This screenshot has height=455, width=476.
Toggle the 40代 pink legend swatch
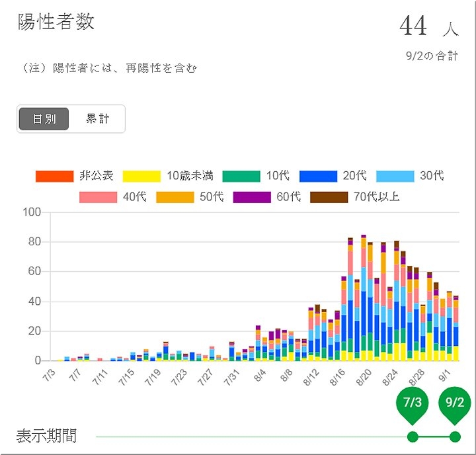[x=98, y=197]
